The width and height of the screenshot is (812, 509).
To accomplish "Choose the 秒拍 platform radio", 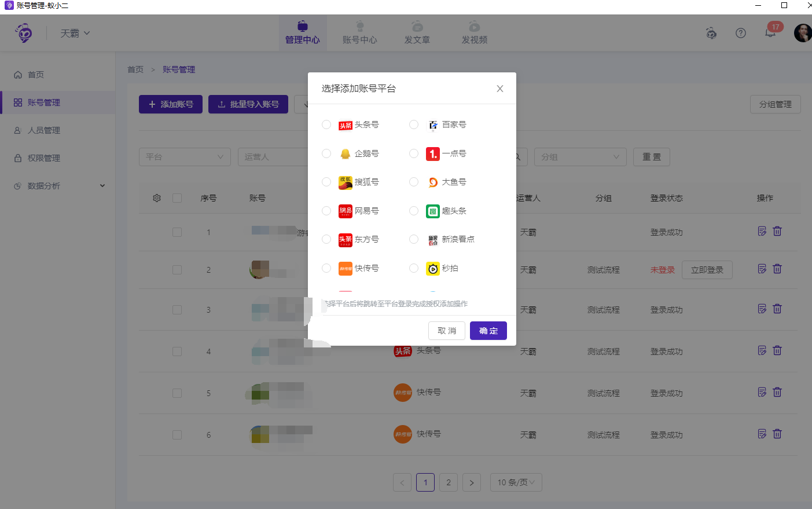I will pyautogui.click(x=414, y=268).
